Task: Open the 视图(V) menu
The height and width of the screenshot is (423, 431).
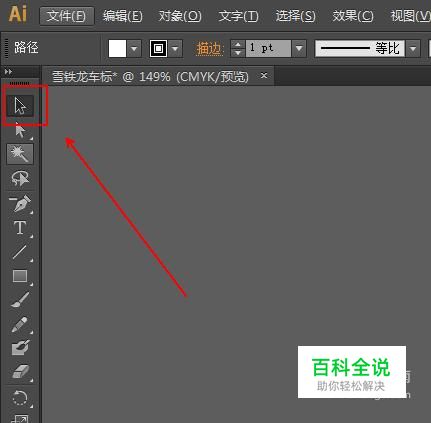Action: 411,16
